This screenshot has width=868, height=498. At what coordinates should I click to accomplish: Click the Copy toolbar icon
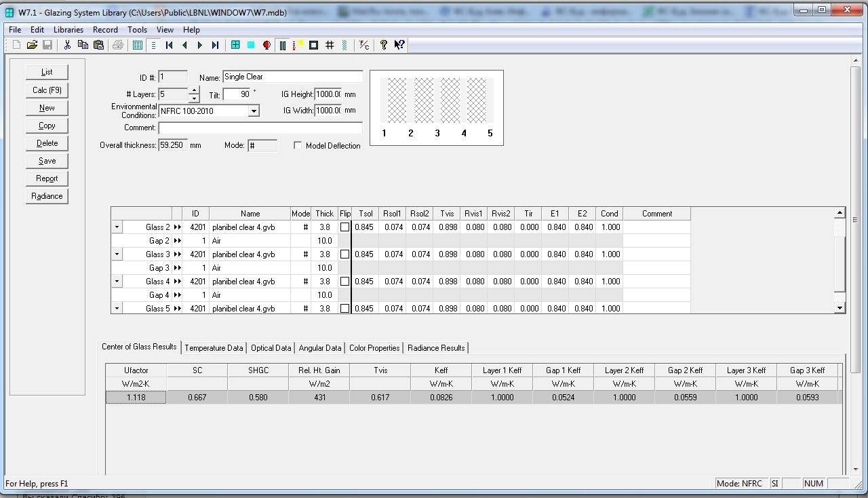pyautogui.click(x=83, y=45)
